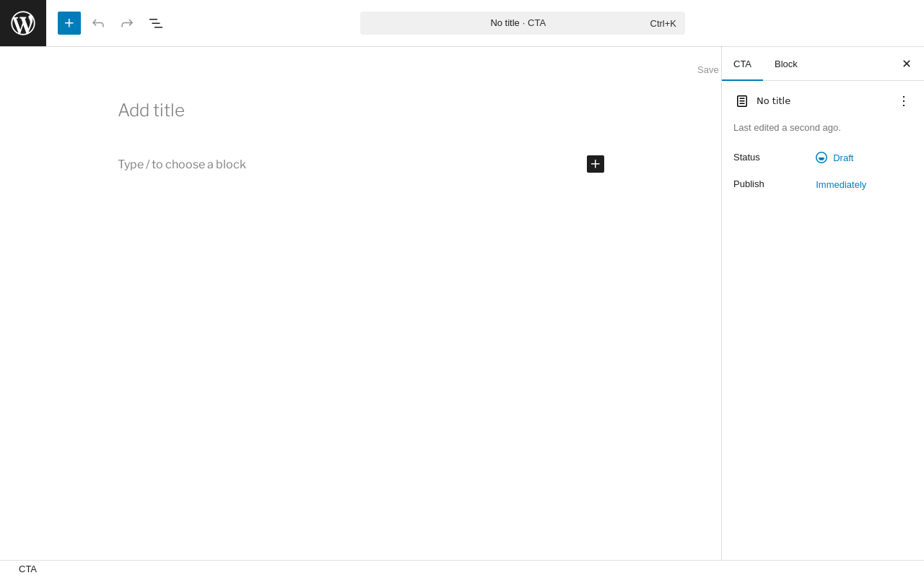Open the Immediately publish date picker
The height and width of the screenshot is (578, 924).
click(x=841, y=184)
